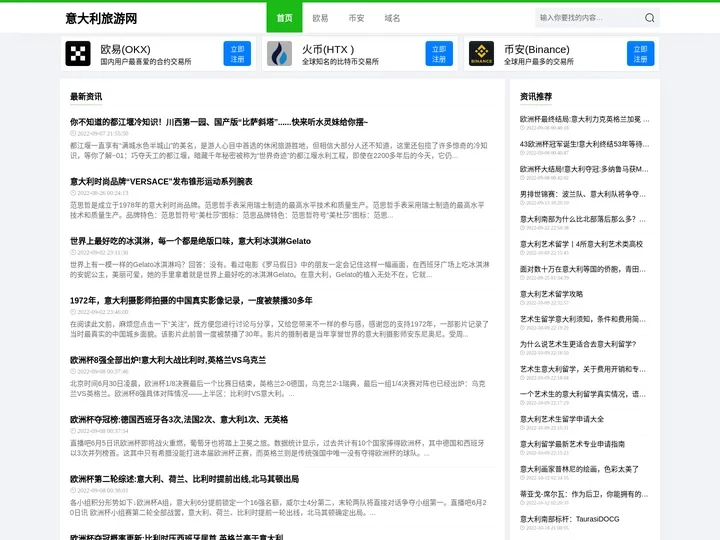Viewport: 720px width, 540px height.
Task: Open sidebar link 意大利画家普林尼的绘画
Action: coord(579,469)
